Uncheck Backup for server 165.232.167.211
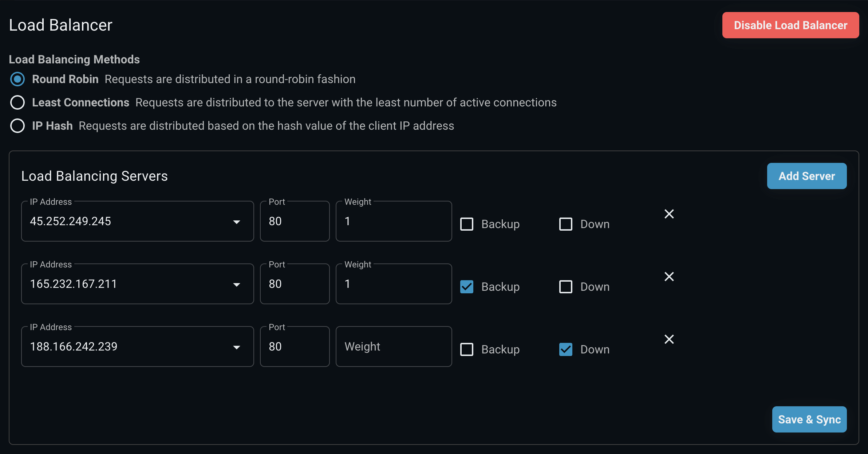Screen dimensions: 868x454 pos(467,287)
